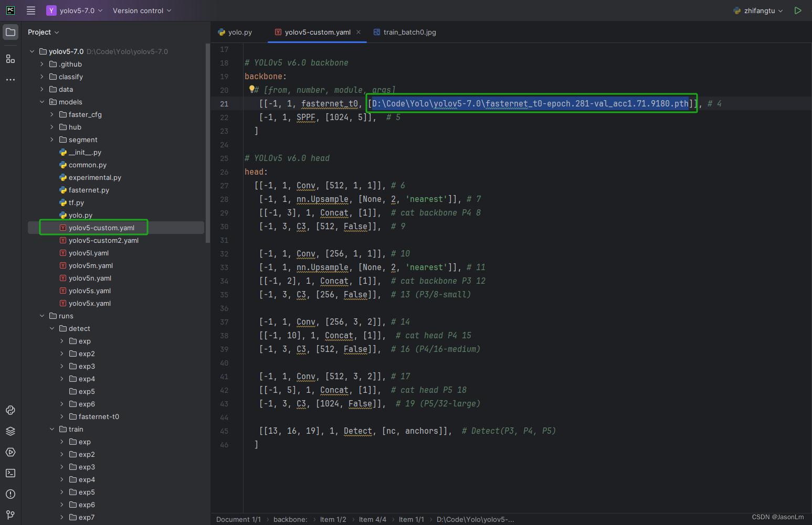The height and width of the screenshot is (525, 812).
Task: Click 'fasternet_t0' on line 21
Action: [330, 104]
